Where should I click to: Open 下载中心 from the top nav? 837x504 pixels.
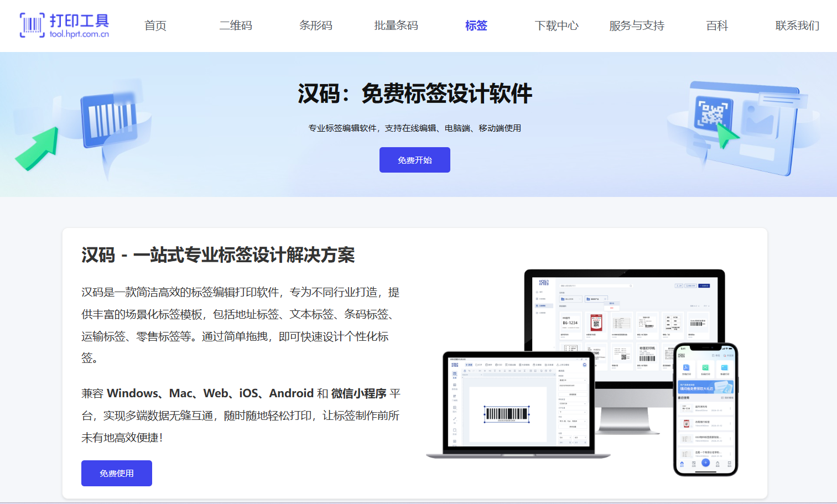click(557, 25)
